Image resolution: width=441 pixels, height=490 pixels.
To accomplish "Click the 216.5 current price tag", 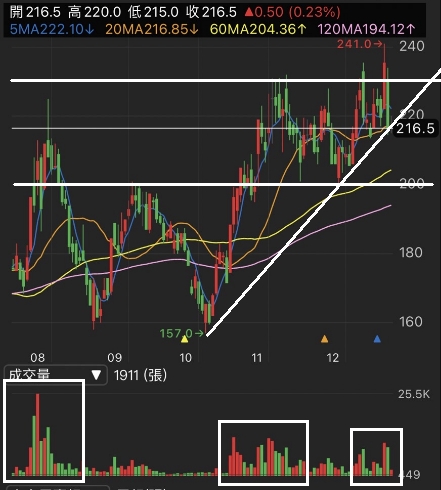I will pos(415,128).
